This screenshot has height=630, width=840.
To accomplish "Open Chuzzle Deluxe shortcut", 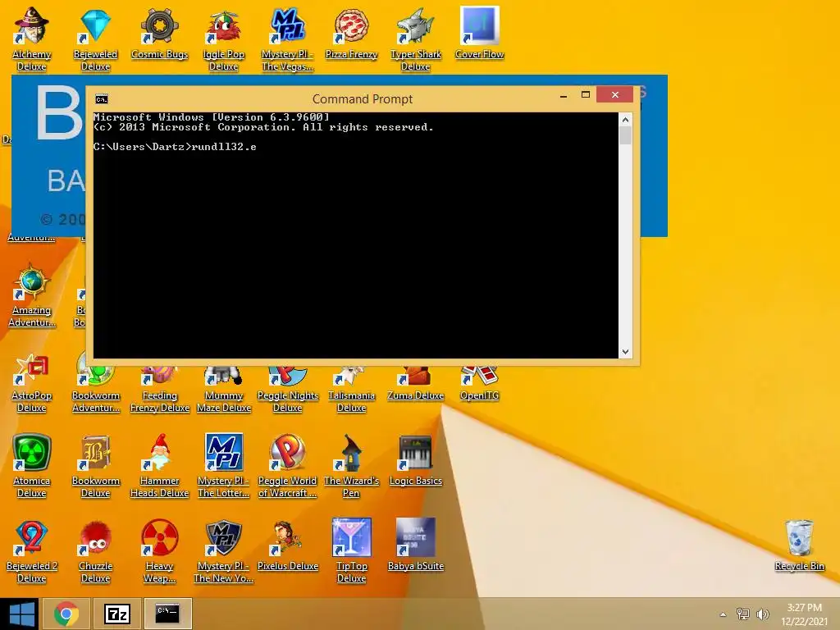I will point(95,550).
